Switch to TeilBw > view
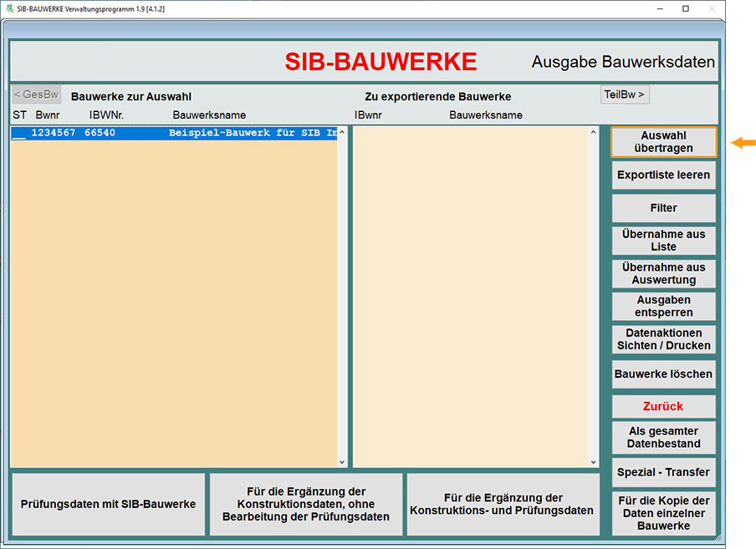The image size is (756, 549). [x=624, y=94]
